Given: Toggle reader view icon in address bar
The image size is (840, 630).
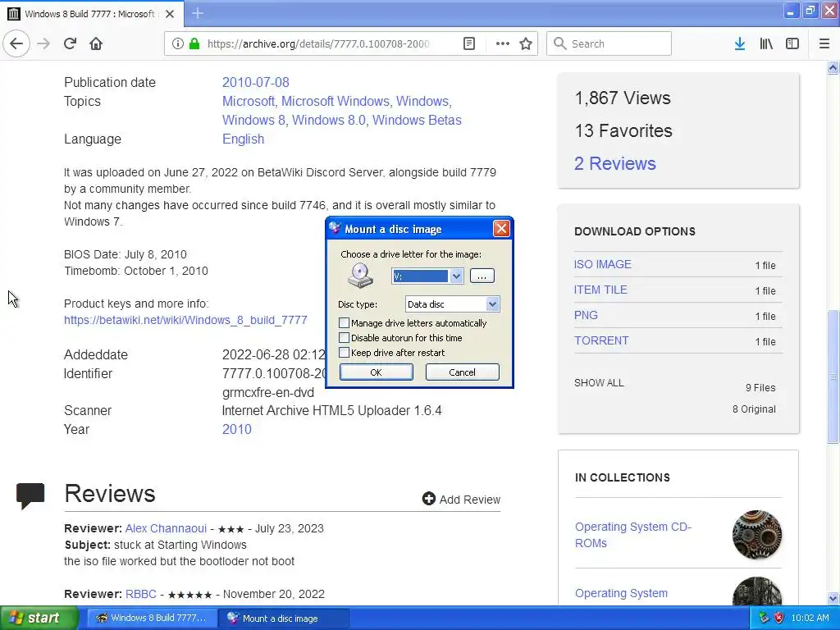Looking at the screenshot, I should (468, 43).
